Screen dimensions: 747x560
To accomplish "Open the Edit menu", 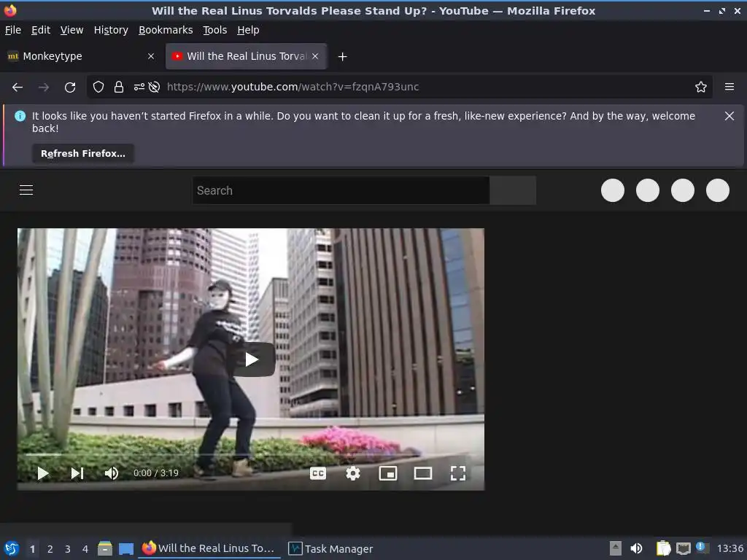I will (x=41, y=30).
